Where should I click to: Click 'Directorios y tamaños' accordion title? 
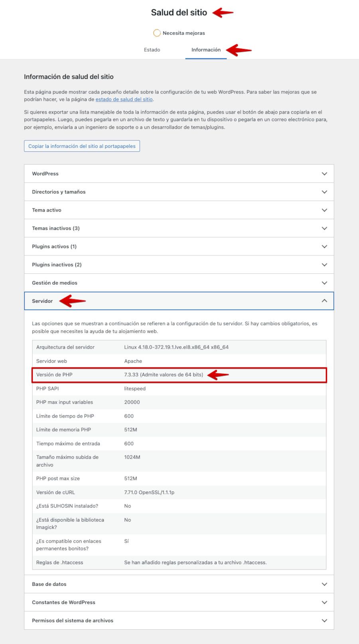[x=59, y=192]
